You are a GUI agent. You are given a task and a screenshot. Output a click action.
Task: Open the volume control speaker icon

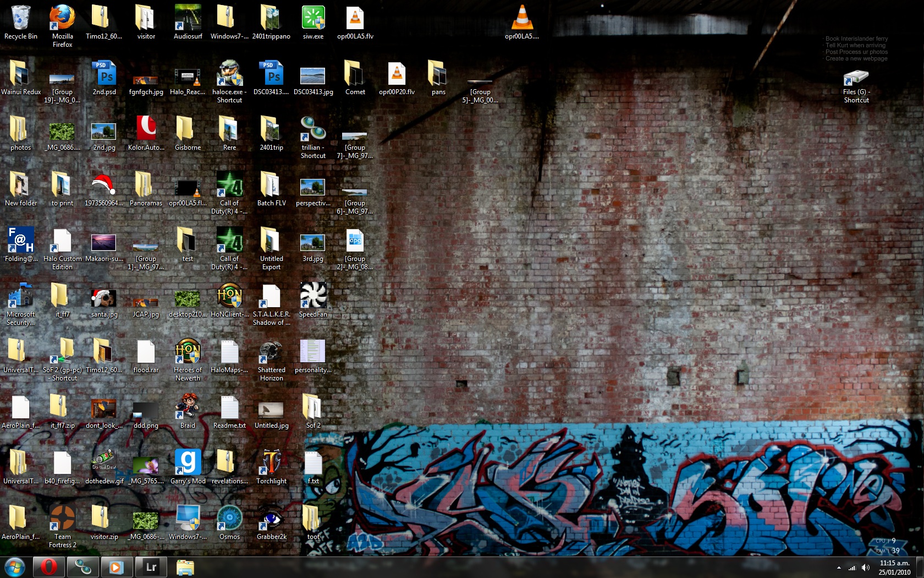866,568
